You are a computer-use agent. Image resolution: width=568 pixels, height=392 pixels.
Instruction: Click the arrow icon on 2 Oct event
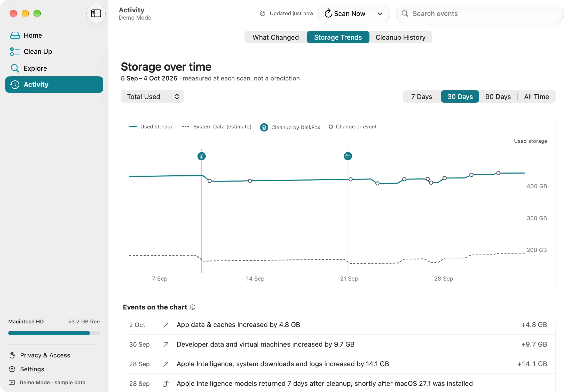tap(166, 325)
